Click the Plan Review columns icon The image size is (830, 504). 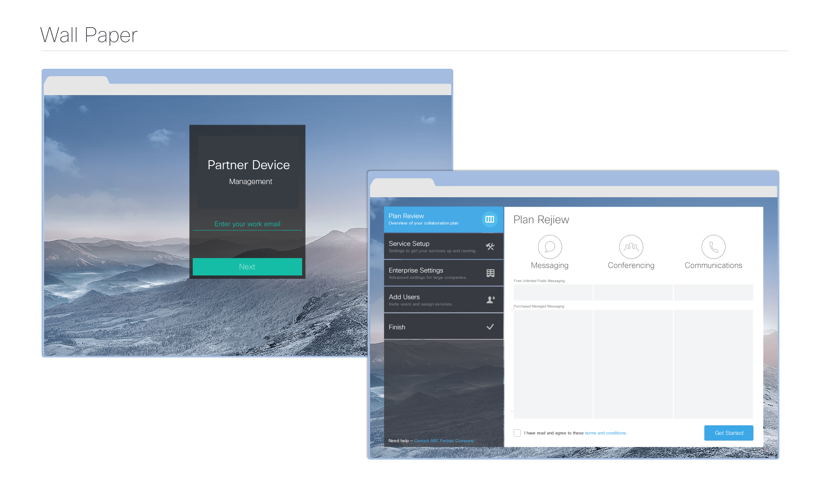click(x=490, y=219)
